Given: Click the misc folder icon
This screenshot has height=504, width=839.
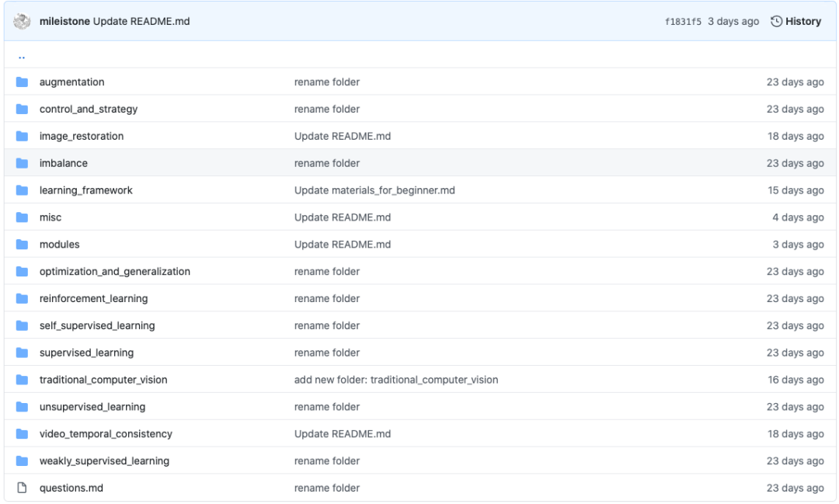Looking at the screenshot, I should tap(22, 217).
